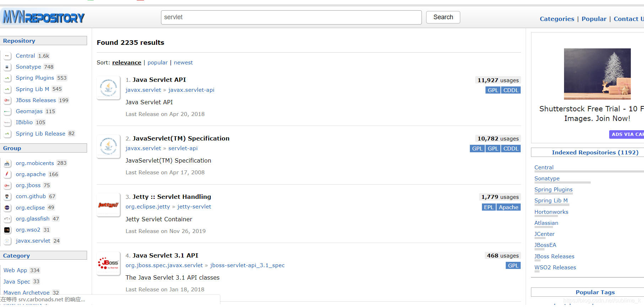Image resolution: width=644 pixels, height=307 pixels.
Task: Open org.eclipse.jetty group link
Action: [x=147, y=207]
